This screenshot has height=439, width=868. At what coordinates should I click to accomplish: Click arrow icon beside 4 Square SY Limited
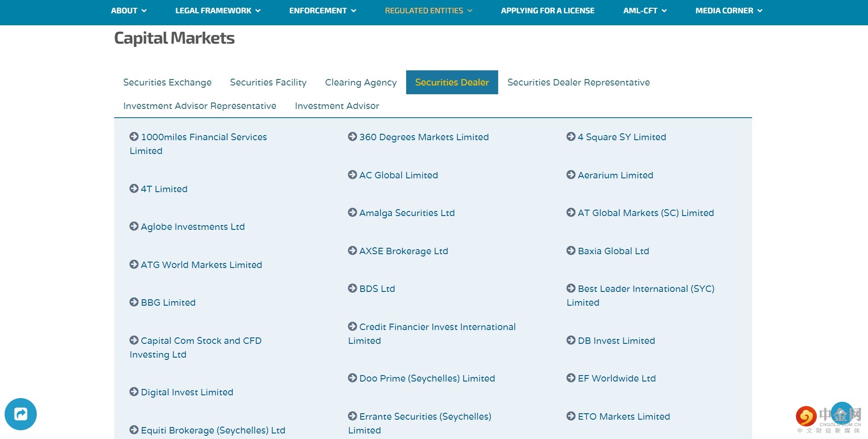pyautogui.click(x=571, y=137)
